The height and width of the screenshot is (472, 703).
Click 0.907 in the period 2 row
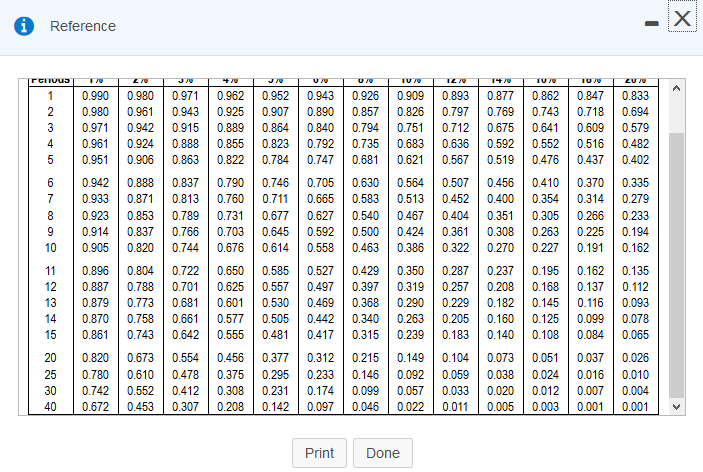click(275, 112)
